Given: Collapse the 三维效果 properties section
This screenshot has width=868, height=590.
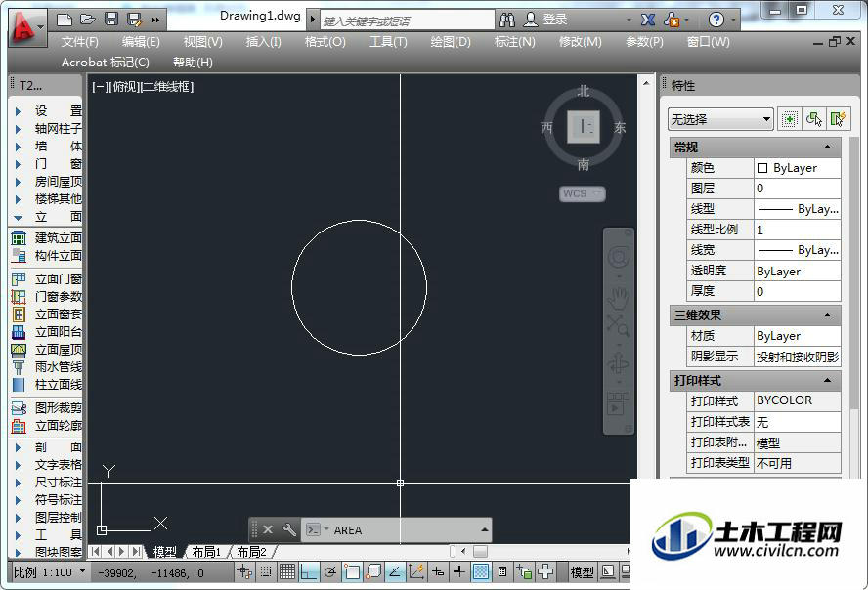Looking at the screenshot, I should click(827, 316).
